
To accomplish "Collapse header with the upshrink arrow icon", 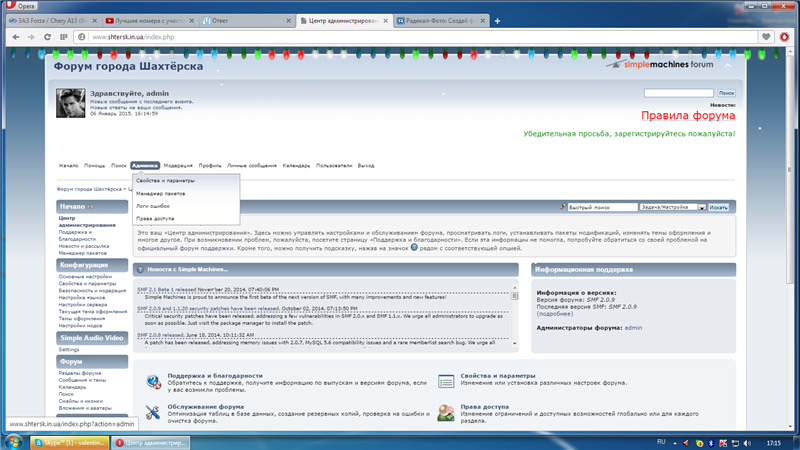I will point(728,65).
